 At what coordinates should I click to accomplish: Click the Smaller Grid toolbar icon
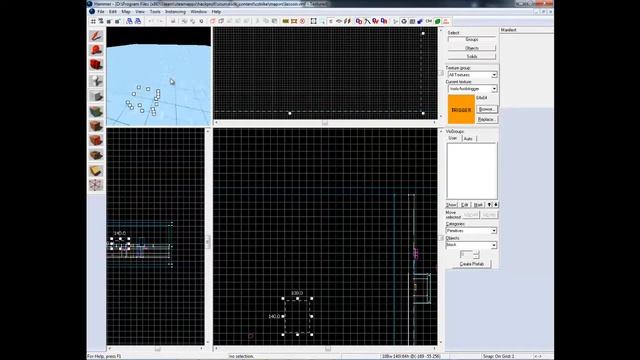(109, 21)
